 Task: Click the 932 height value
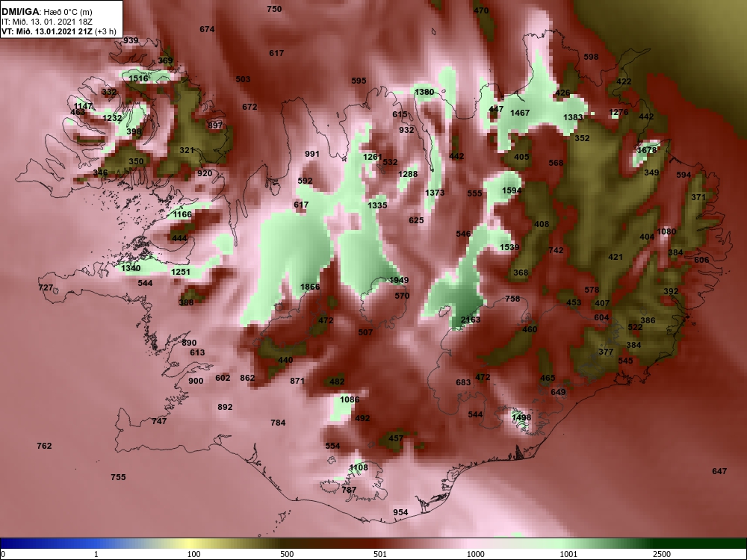(x=406, y=129)
